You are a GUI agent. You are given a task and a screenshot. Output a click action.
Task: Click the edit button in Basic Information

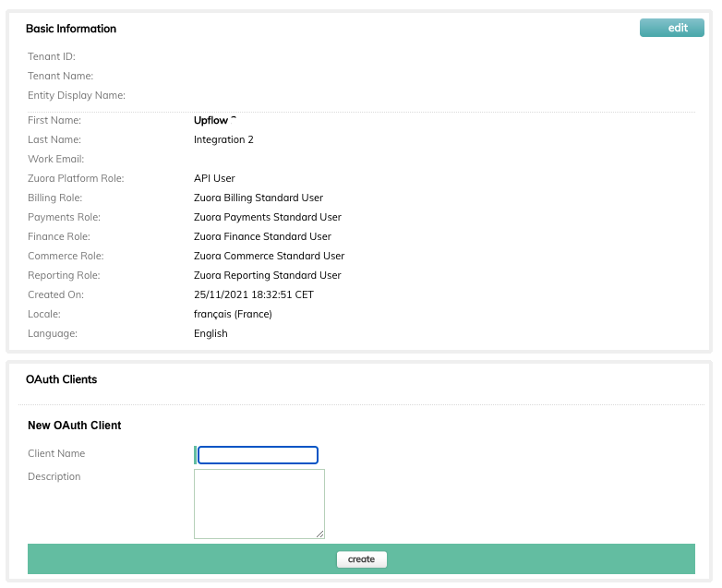tap(672, 28)
